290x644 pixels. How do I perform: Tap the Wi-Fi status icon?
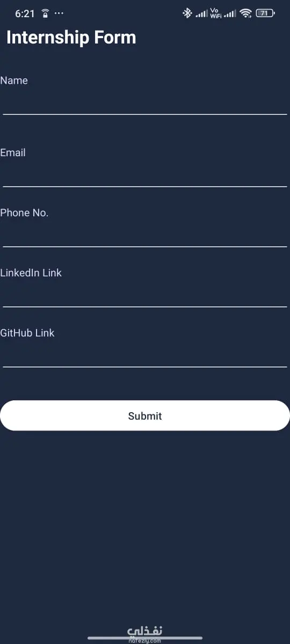(246, 13)
